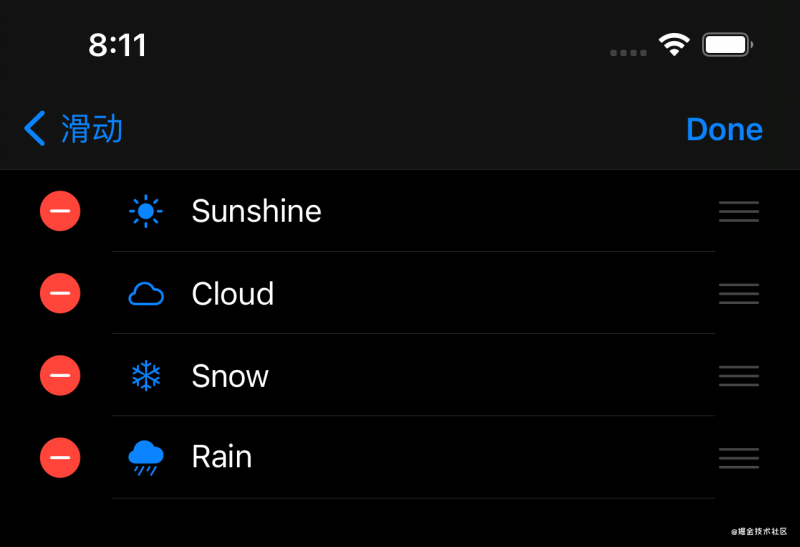Select the Rain list row label
The image size is (800, 547).
(221, 457)
